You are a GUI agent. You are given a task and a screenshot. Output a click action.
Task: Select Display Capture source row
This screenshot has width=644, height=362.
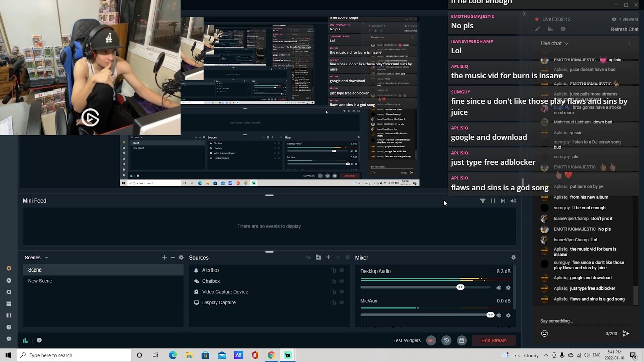pos(269,303)
